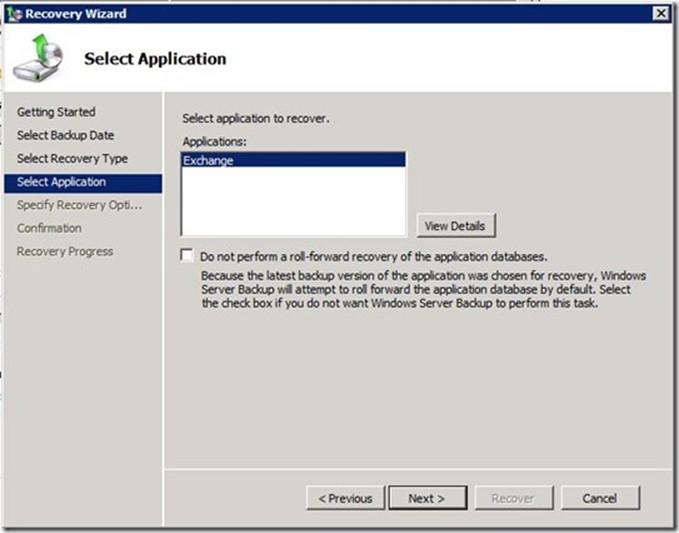679x533 pixels.
Task: Click the Select Application page heading
Action: (155, 59)
